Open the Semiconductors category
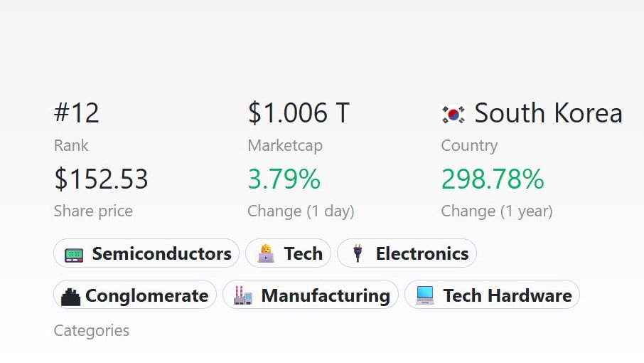 161,254
